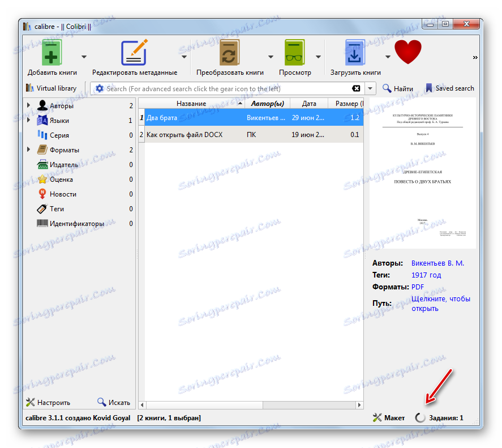Open Convert books dropdown arrow
The image size is (502, 448).
[271, 57]
